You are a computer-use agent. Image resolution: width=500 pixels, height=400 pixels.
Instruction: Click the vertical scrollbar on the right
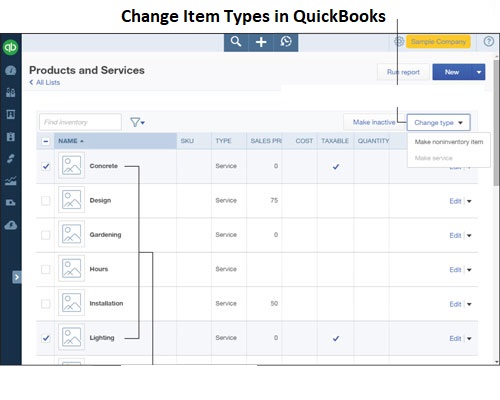pos(497,123)
